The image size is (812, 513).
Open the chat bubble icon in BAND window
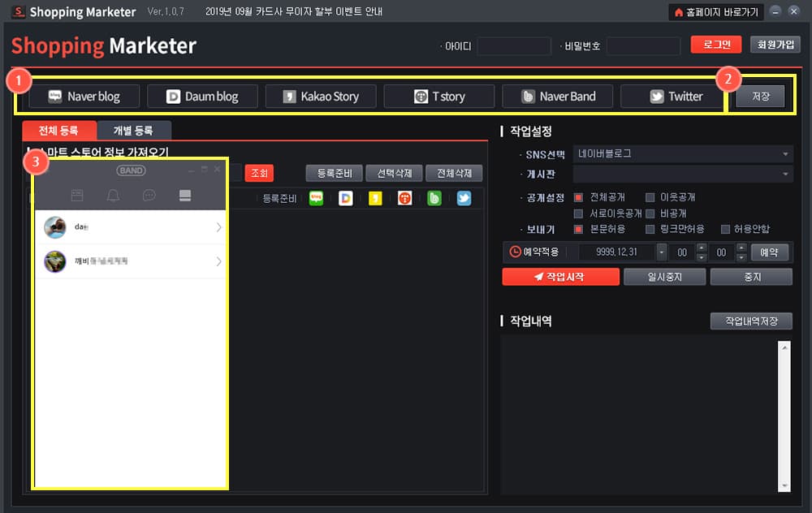149,195
